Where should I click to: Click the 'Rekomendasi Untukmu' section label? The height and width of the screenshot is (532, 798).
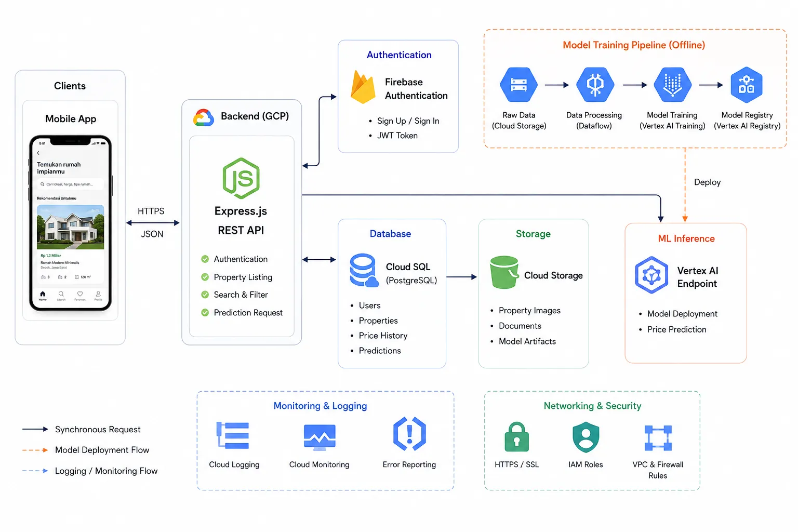(x=57, y=198)
